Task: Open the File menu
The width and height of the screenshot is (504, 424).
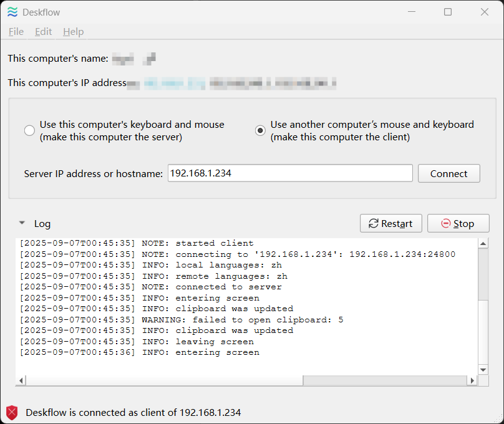Action: (x=16, y=31)
